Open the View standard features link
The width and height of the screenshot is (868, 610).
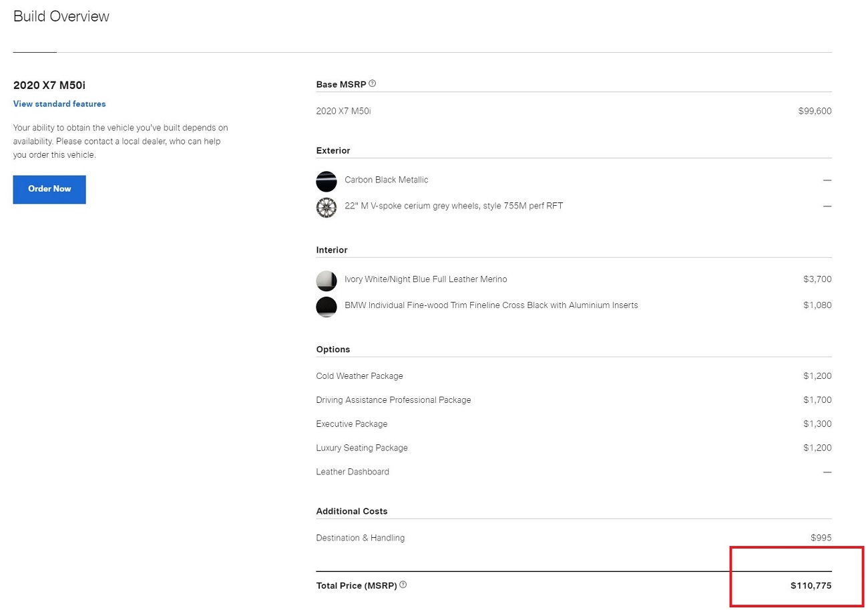59,104
